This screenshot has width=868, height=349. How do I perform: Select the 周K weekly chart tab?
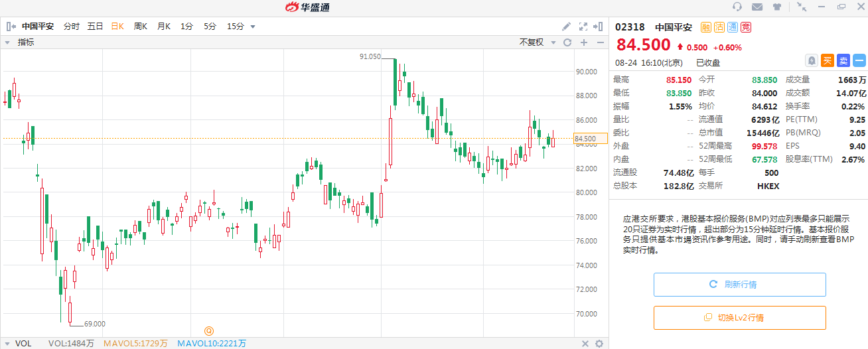click(x=141, y=27)
